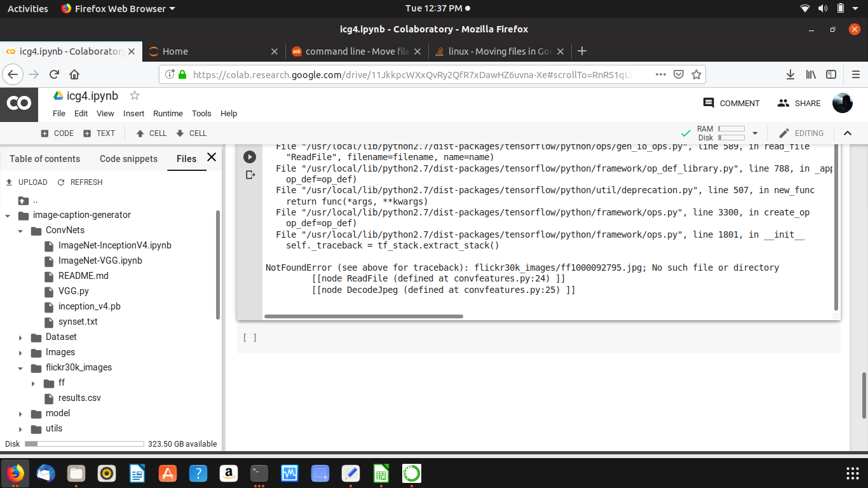Go to Firefox home page
This screenshot has height=488, width=868.
pyautogui.click(x=74, y=74)
